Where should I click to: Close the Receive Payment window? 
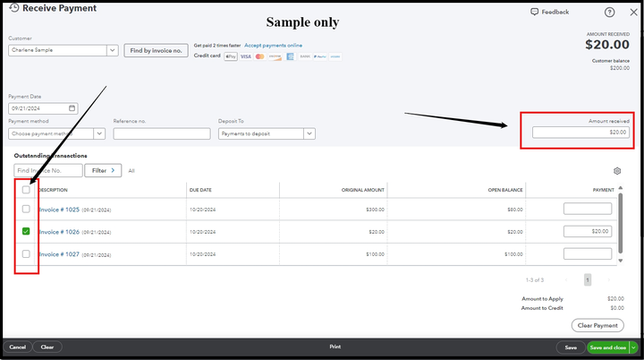coord(634,13)
